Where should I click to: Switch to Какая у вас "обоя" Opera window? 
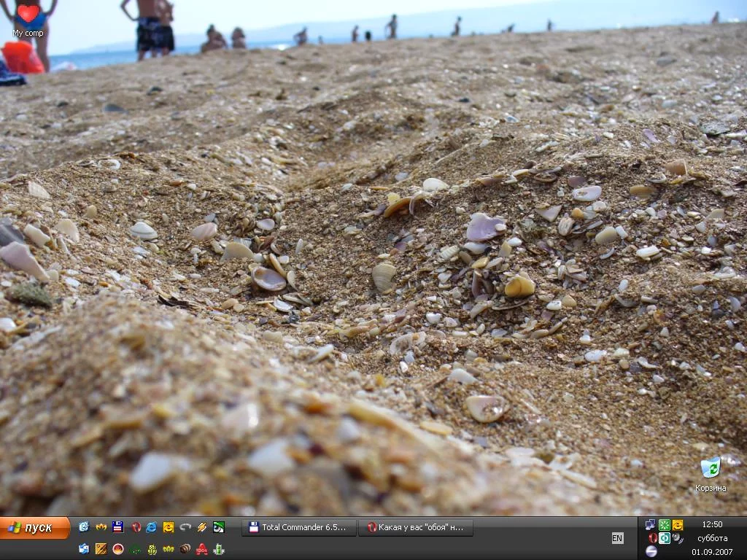pyautogui.click(x=416, y=527)
